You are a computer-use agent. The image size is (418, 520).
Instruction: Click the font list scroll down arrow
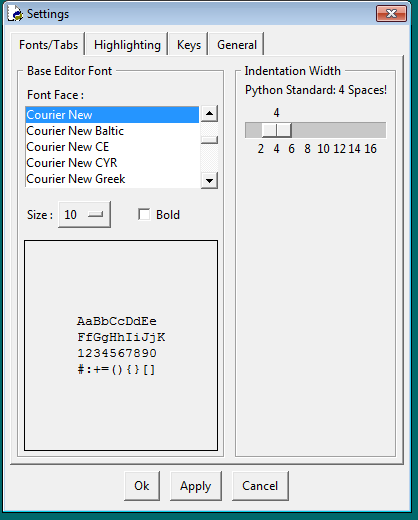point(209,180)
